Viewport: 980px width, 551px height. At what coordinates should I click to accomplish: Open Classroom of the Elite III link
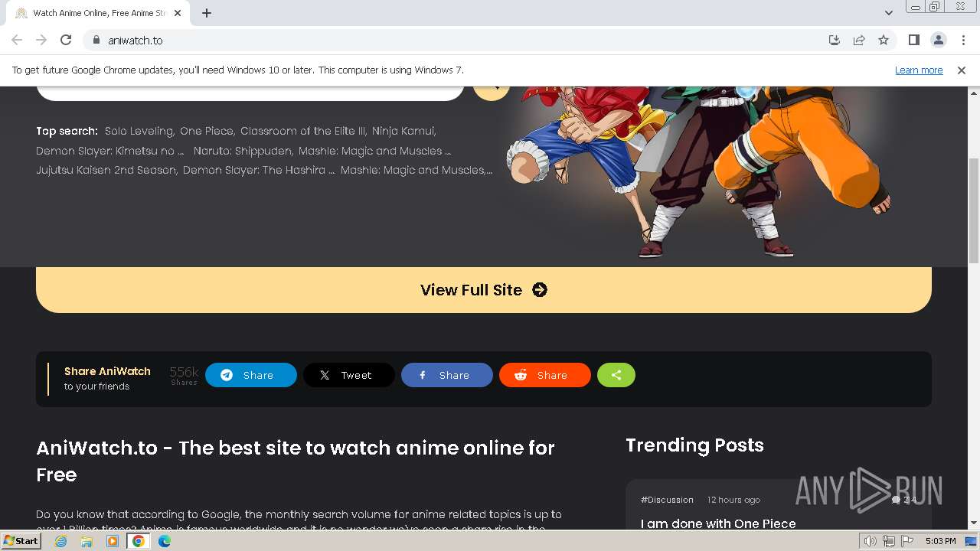coord(303,131)
